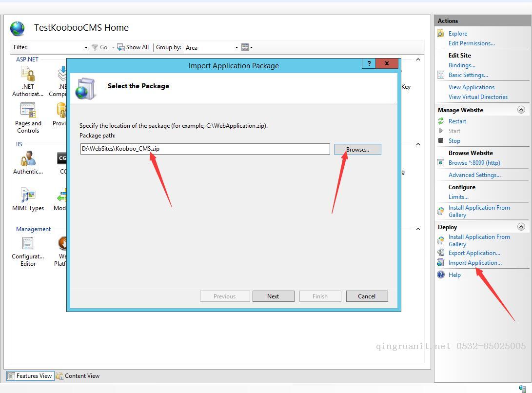
Task: Open the view mode dropdown arrow
Action: coord(252,47)
